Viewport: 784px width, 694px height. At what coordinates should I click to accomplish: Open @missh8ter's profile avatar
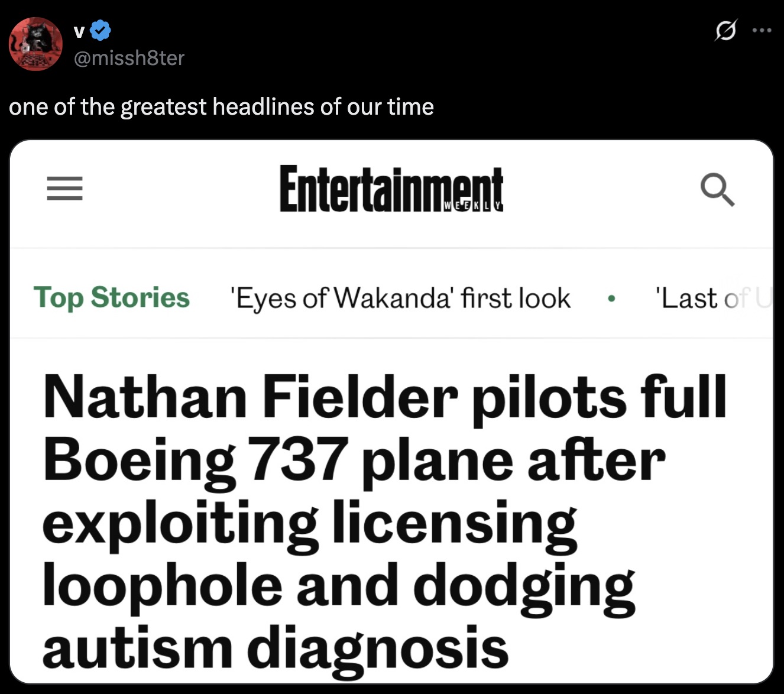pos(35,43)
